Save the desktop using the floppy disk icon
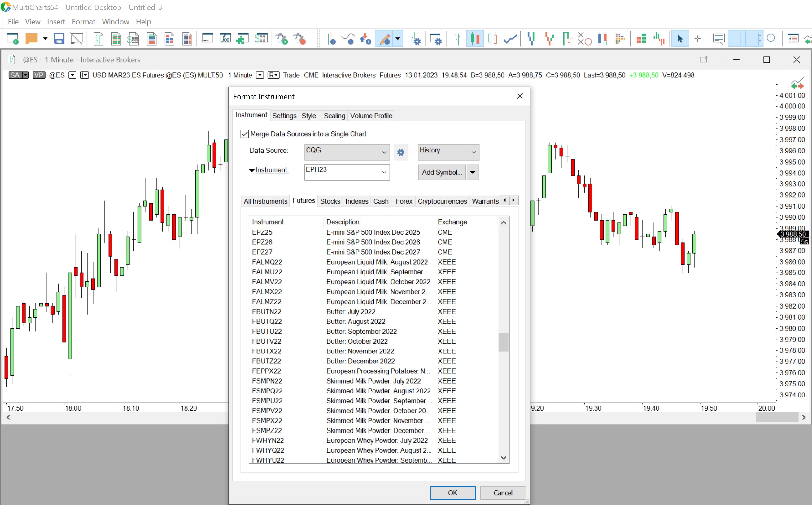Screen dimensions: 812x505 (59, 38)
